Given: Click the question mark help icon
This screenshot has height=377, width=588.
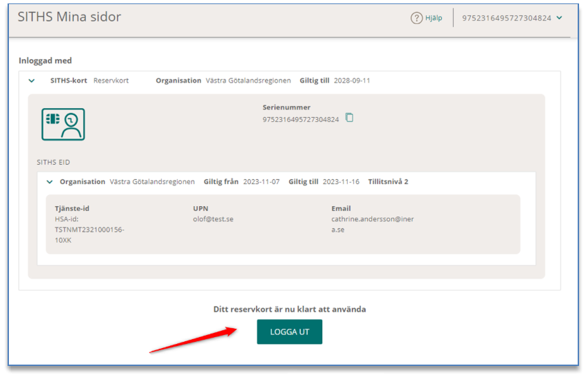Looking at the screenshot, I should [417, 19].
